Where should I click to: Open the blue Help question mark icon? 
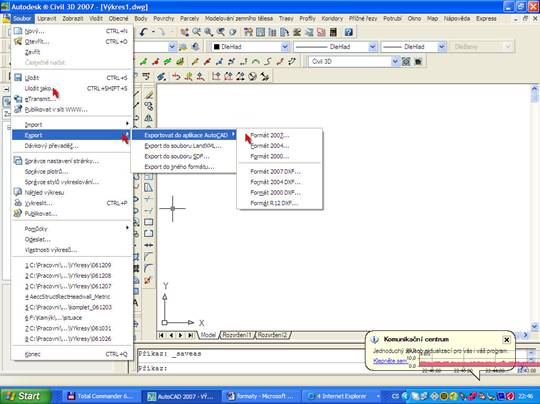click(349, 32)
